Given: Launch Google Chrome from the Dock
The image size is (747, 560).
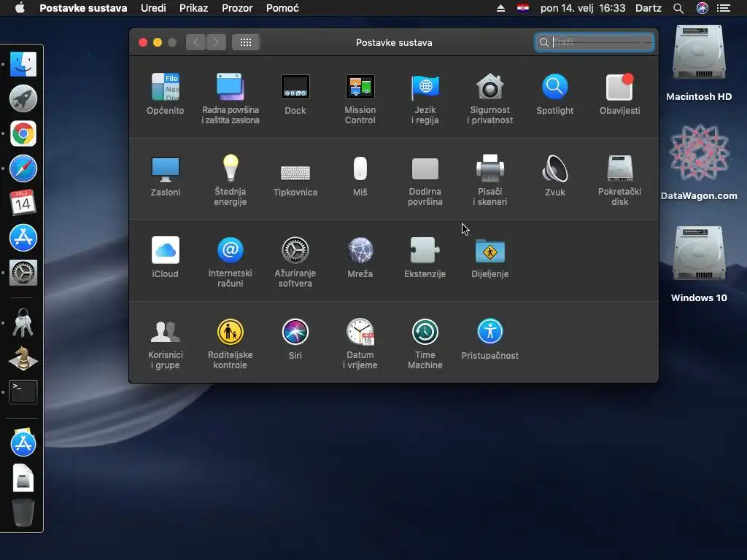Looking at the screenshot, I should coord(23,134).
